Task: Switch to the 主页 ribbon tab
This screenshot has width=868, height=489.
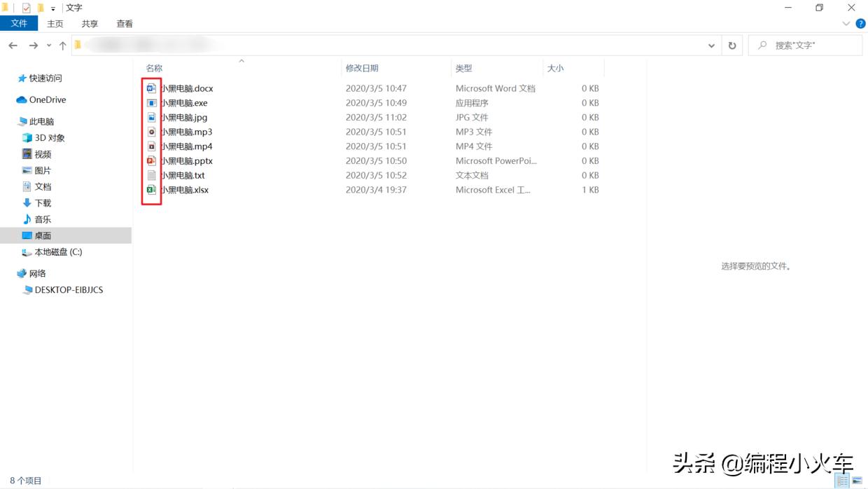Action: coord(55,24)
